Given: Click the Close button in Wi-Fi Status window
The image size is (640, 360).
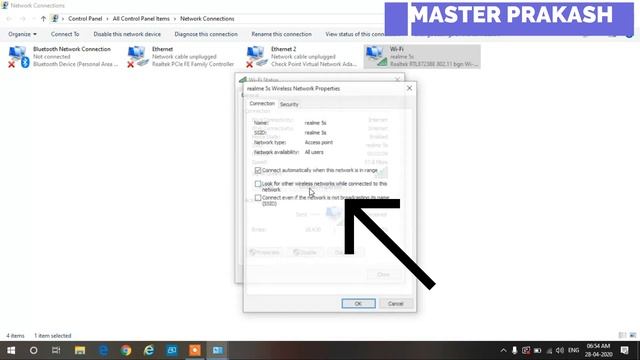Looking at the screenshot, I should coord(383,275).
